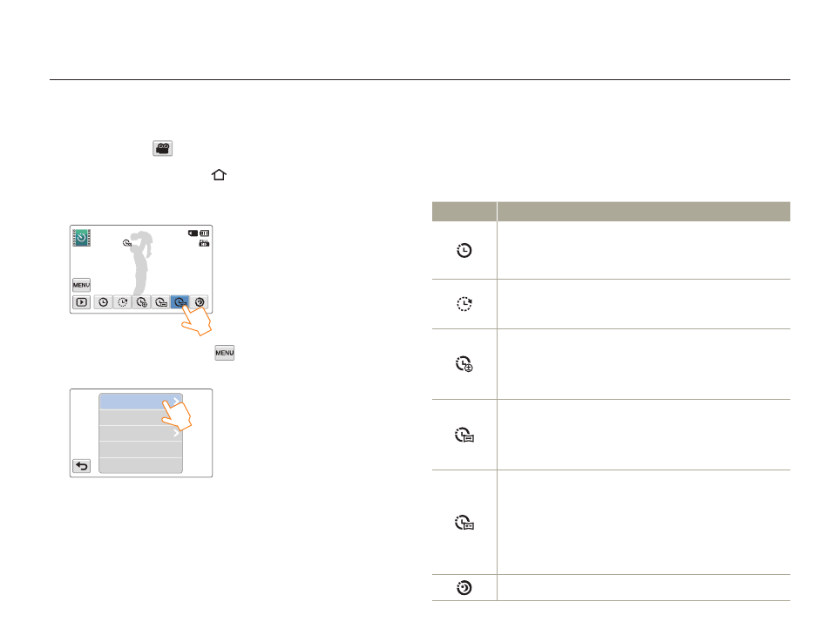Click the battery status icon on LCD
Viewport: 840px width, 642px height.
[204, 233]
